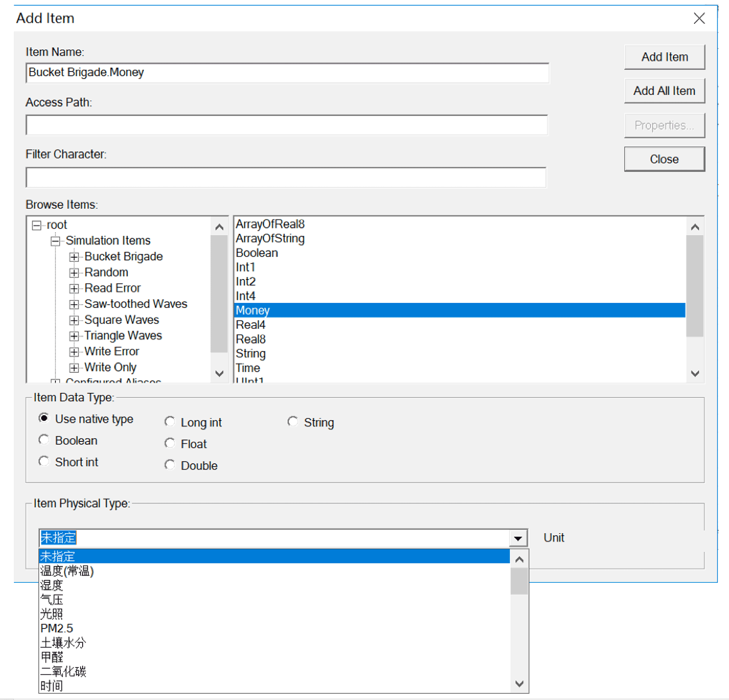Viewport: 729px width, 700px height.
Task: Choose 未指定 in the dropdown list
Action: (275, 557)
